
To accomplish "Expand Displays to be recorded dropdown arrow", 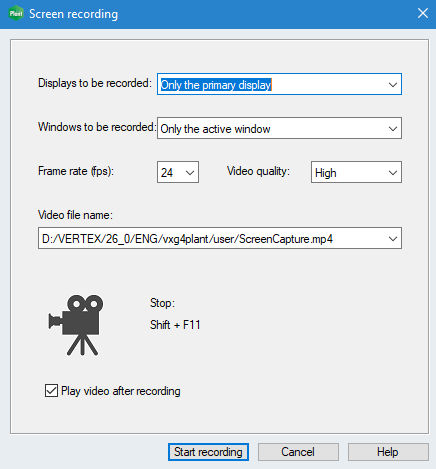I will [x=393, y=85].
